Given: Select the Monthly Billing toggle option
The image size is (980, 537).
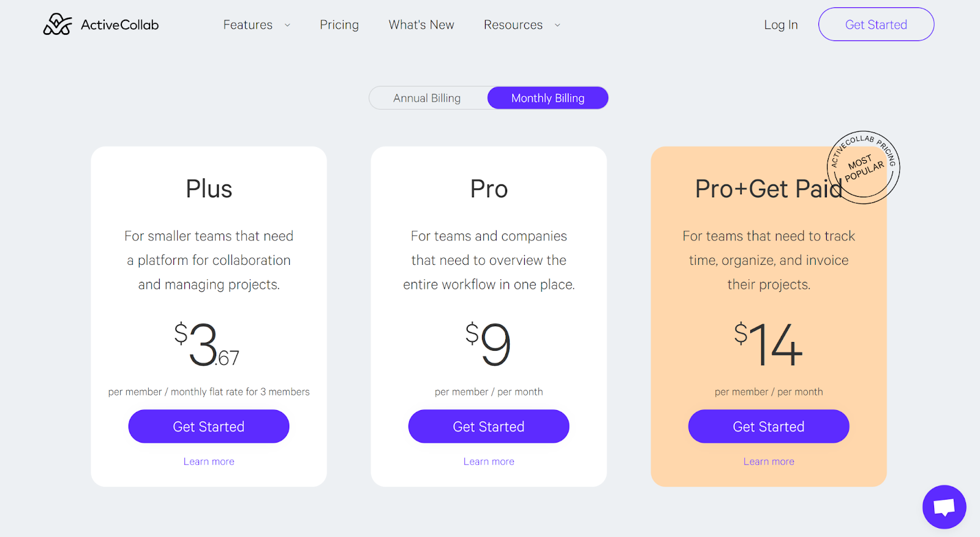Looking at the screenshot, I should [x=548, y=98].
